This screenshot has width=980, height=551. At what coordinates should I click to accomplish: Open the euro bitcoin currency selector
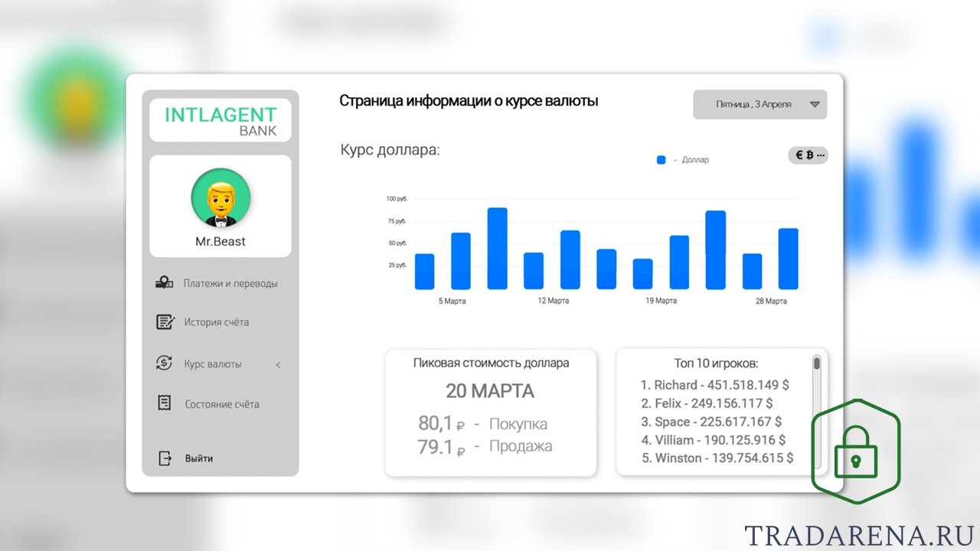(808, 155)
